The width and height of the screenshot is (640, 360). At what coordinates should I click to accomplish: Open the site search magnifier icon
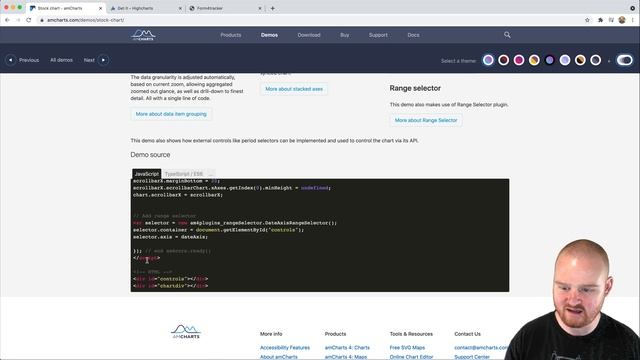coord(507,35)
